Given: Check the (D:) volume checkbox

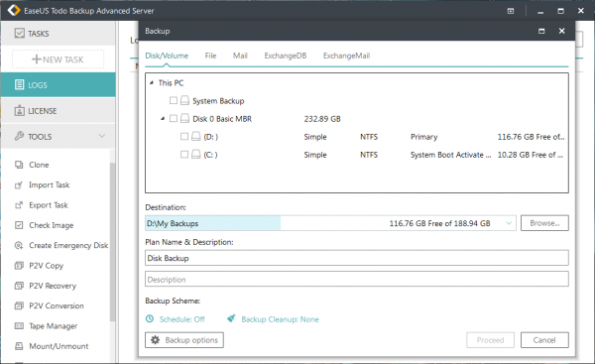Looking at the screenshot, I should click(x=184, y=136).
